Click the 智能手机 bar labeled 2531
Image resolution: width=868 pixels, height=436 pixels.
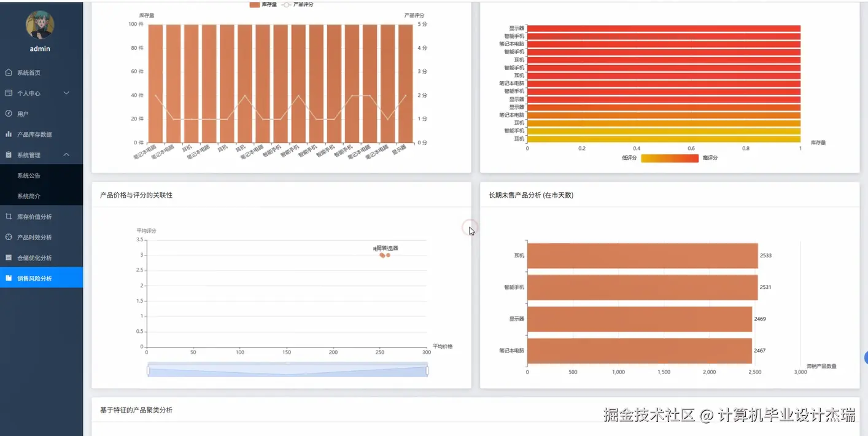click(642, 287)
